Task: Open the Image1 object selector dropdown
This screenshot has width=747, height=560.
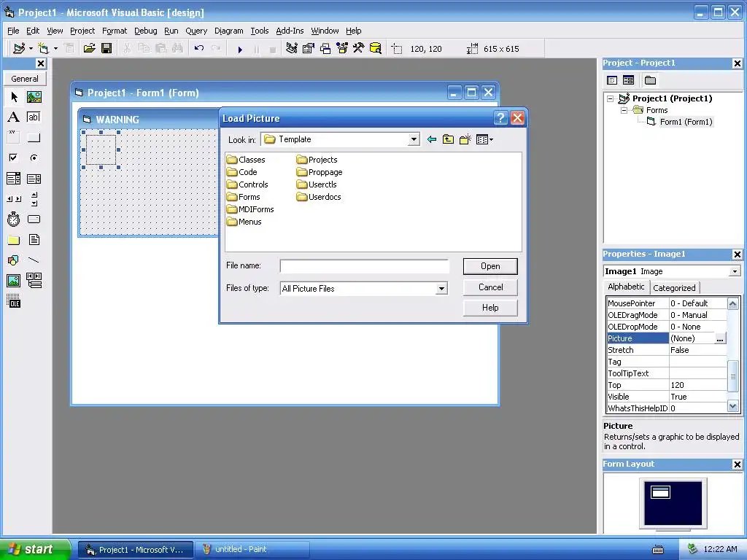Action: point(735,271)
